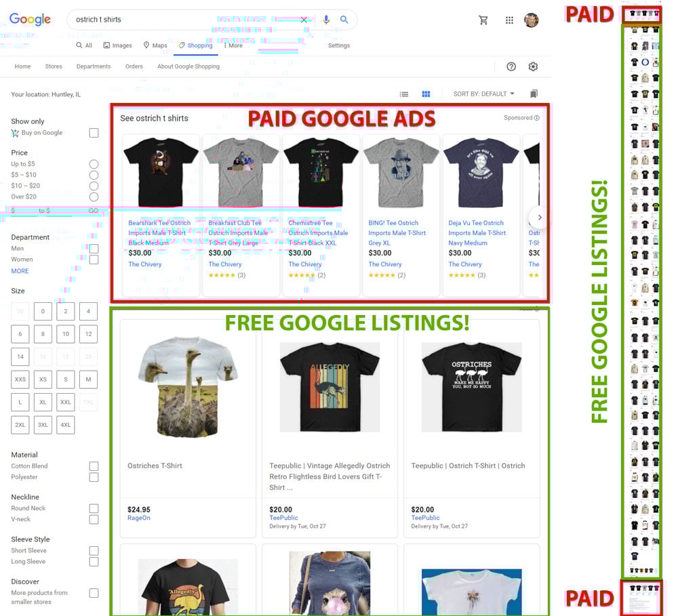Check the Short Sleeve checkbox

click(x=94, y=551)
